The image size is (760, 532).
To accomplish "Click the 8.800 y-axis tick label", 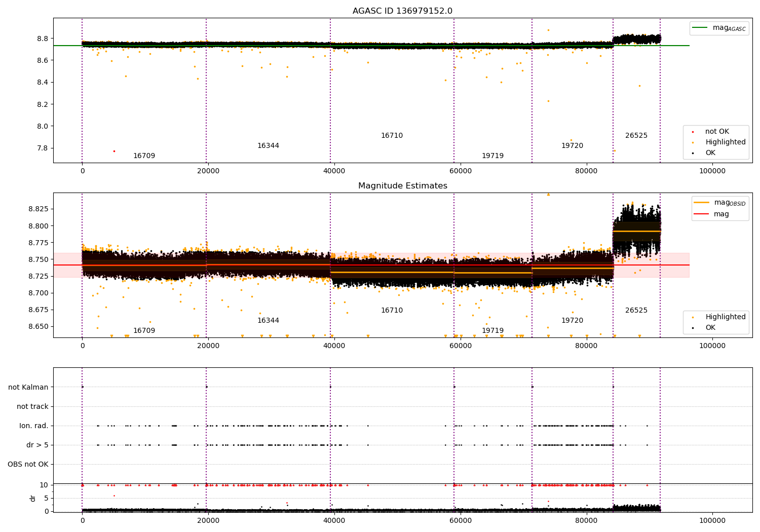I will tap(38, 226).
